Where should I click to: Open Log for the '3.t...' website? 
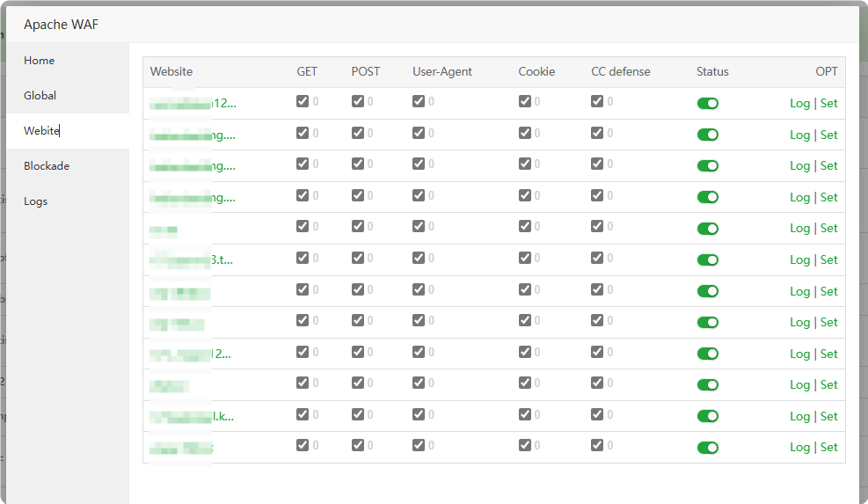click(x=799, y=259)
